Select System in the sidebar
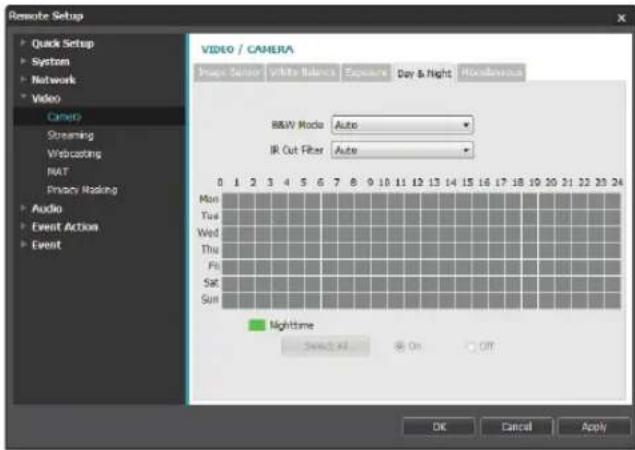The height and width of the screenshot is (450, 635). pyautogui.click(x=51, y=62)
